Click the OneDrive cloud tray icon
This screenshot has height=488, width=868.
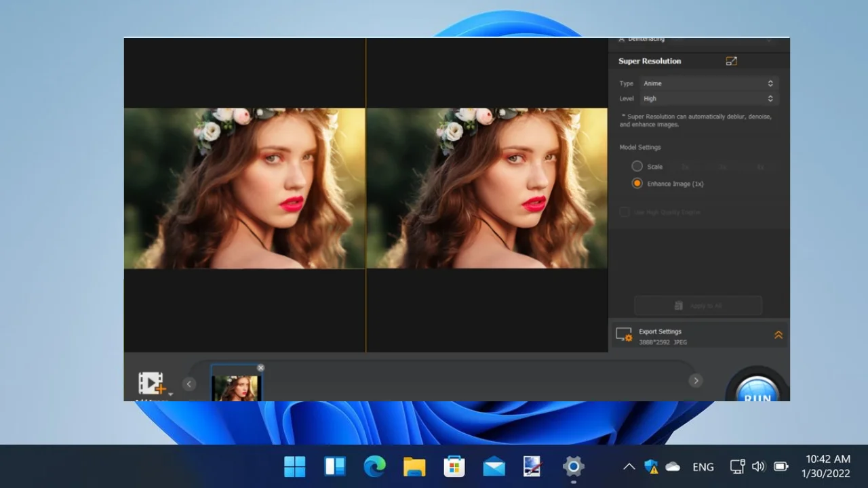[673, 466]
